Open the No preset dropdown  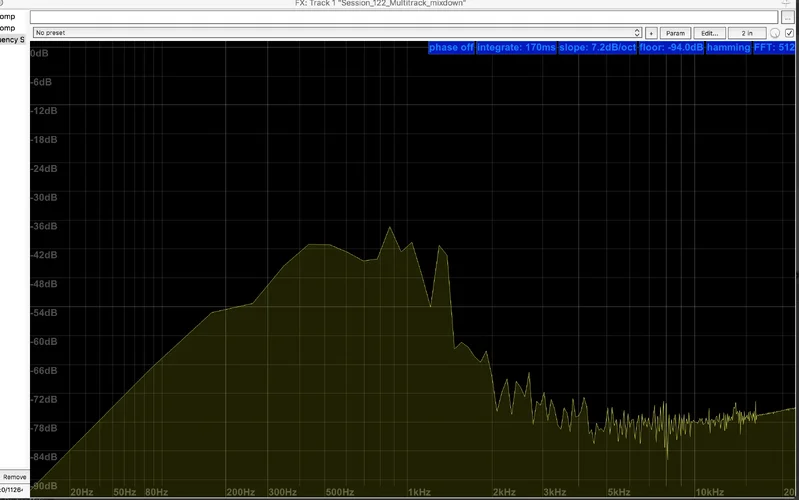coord(337,33)
